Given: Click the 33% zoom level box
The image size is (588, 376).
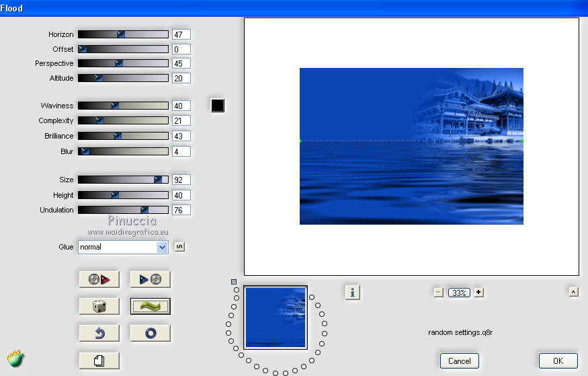Looking at the screenshot, I should click(459, 293).
